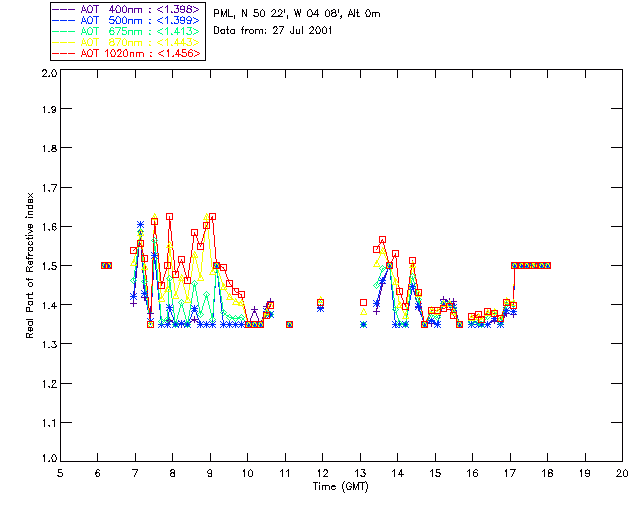Click the x-axis tick label 16
This screenshot has height=512, width=640.
tap(473, 473)
